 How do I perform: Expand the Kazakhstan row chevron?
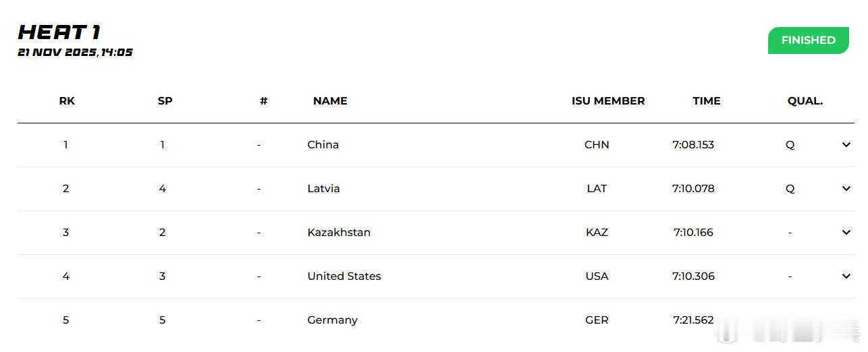pyautogui.click(x=846, y=232)
